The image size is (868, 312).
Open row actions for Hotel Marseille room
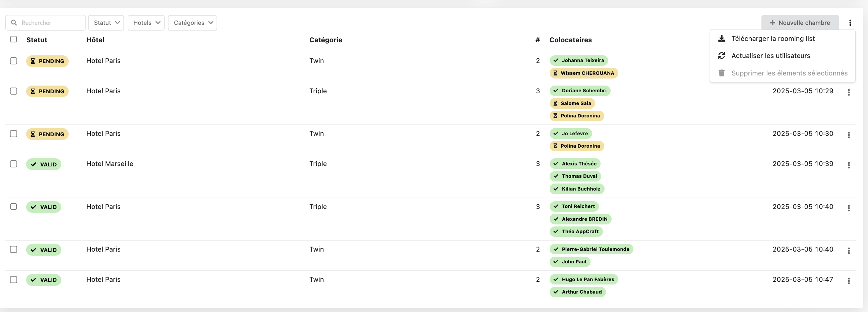click(x=849, y=165)
